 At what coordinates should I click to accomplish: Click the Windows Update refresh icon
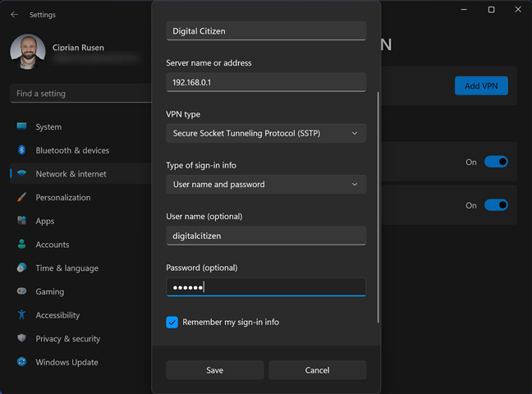click(x=21, y=362)
